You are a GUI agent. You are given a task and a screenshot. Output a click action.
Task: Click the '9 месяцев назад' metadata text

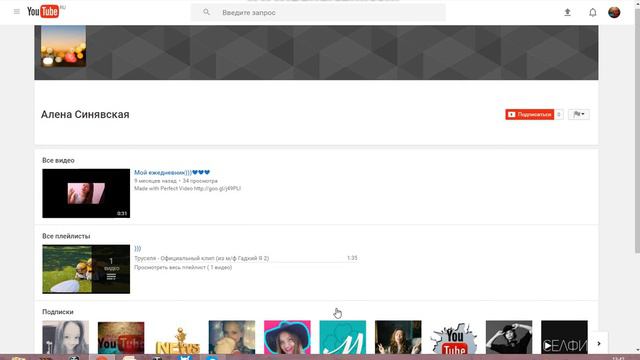coord(156,180)
